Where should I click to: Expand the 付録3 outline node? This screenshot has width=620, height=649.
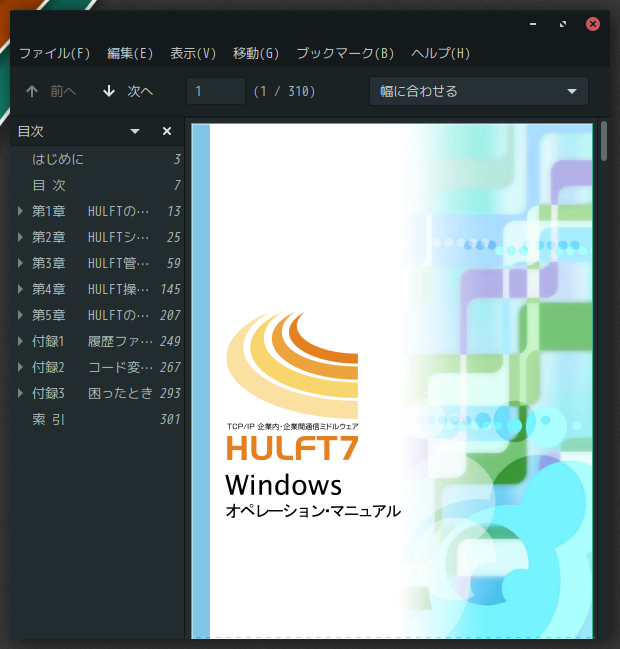point(20,394)
